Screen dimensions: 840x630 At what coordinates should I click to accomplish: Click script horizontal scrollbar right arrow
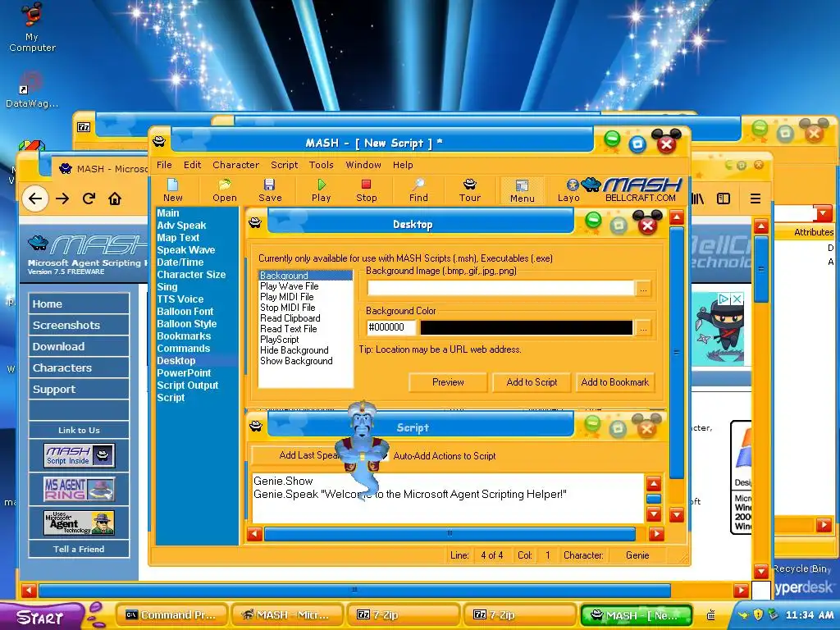tap(656, 534)
